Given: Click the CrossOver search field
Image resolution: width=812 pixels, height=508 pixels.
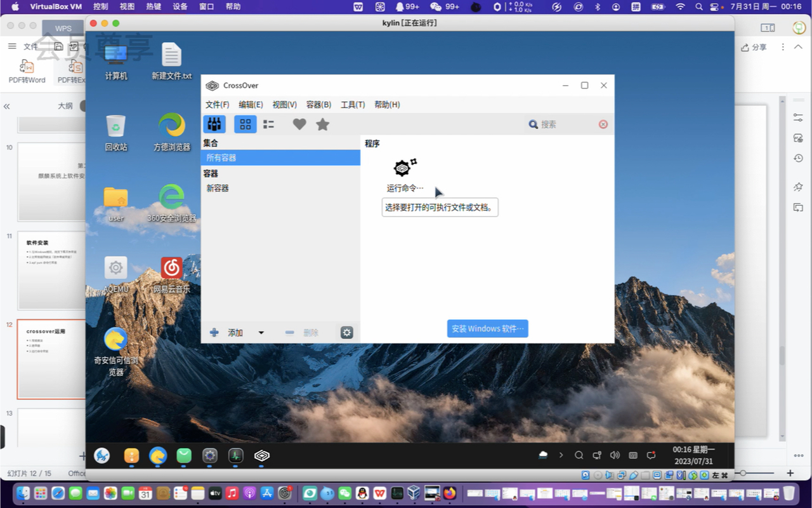Looking at the screenshot, I should 565,124.
